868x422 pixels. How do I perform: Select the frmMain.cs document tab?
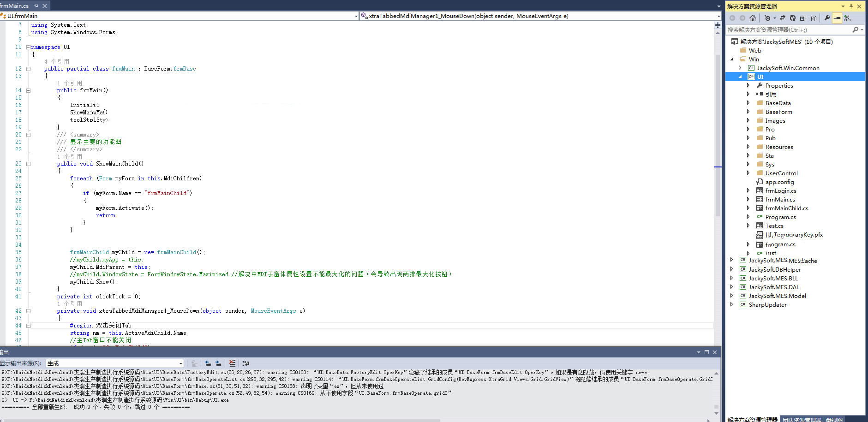(x=14, y=6)
